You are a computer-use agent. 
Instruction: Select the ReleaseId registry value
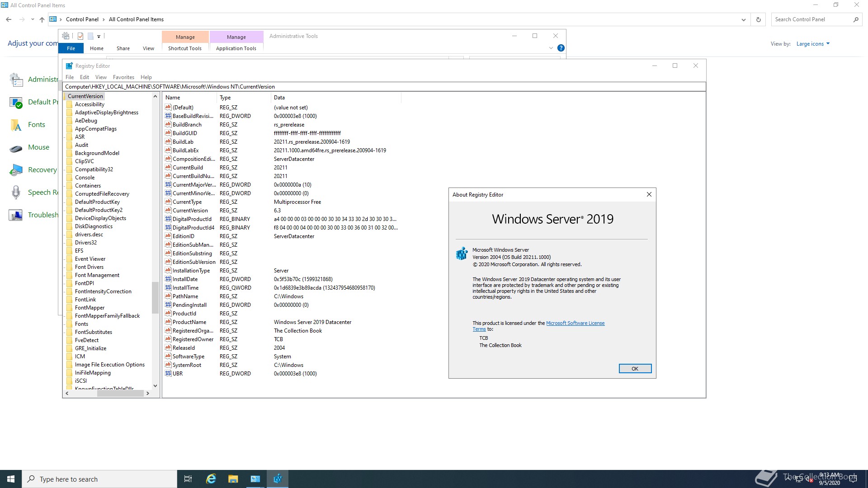click(x=184, y=348)
